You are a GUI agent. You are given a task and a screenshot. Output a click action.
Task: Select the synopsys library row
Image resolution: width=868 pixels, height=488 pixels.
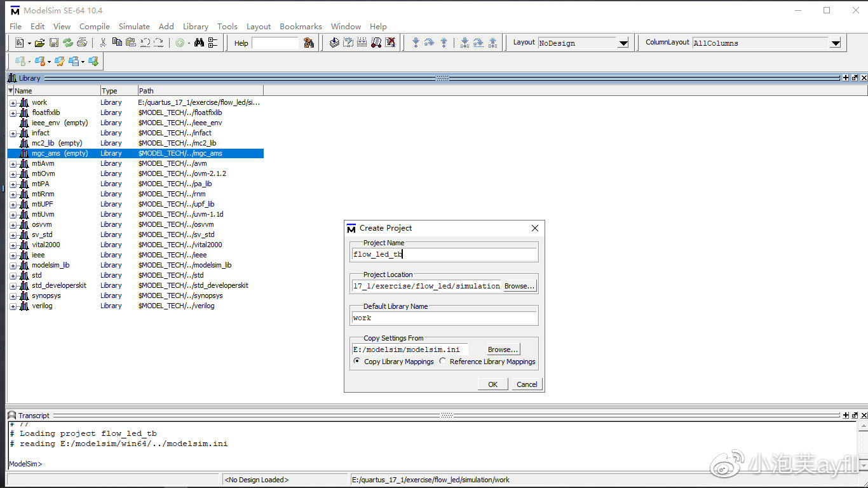click(x=135, y=295)
